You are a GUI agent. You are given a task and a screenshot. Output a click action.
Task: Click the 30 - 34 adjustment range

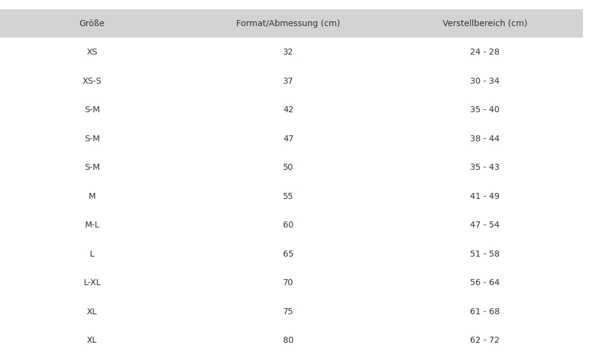pyautogui.click(x=485, y=81)
